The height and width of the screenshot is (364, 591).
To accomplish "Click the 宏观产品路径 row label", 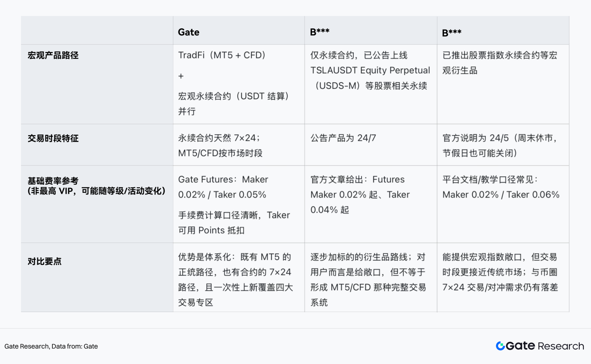I will pyautogui.click(x=53, y=55).
